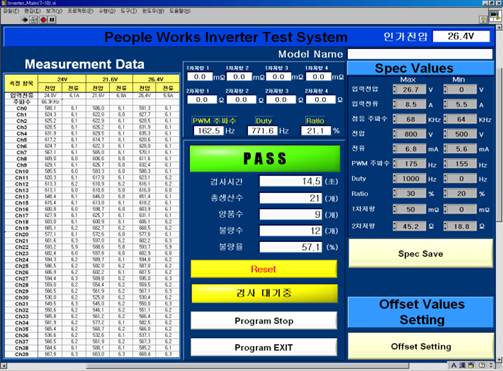Open the 보기(V) menu
Viewport: 503px width, 371px height.
click(54, 11)
